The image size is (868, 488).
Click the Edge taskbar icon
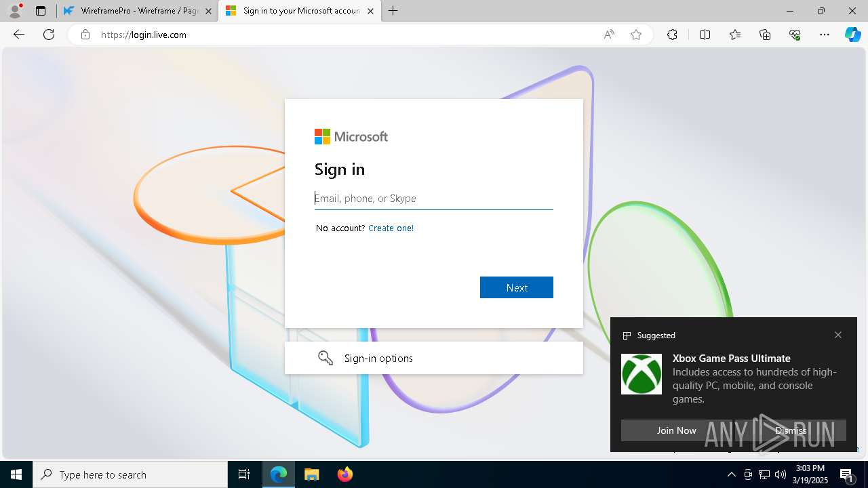(x=279, y=474)
